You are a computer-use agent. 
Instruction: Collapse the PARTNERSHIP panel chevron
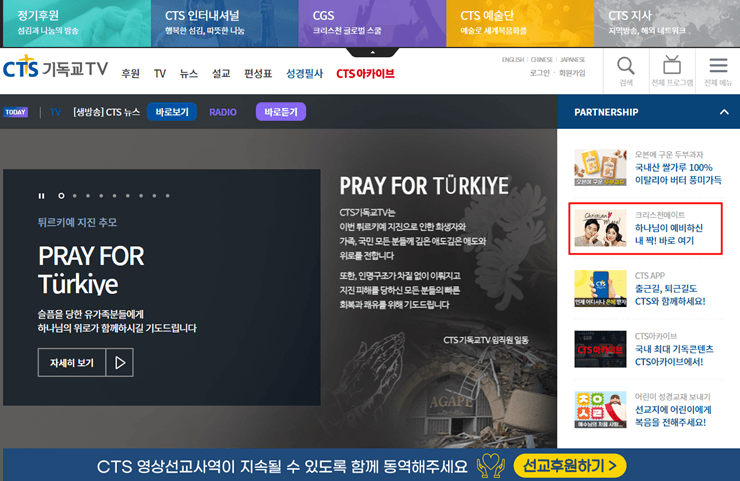pyautogui.click(x=724, y=112)
